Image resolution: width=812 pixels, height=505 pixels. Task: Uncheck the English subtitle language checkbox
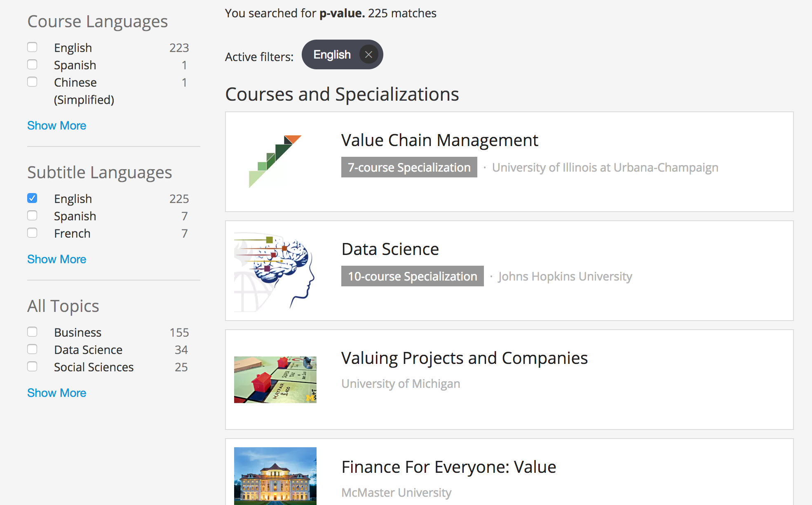(x=32, y=198)
